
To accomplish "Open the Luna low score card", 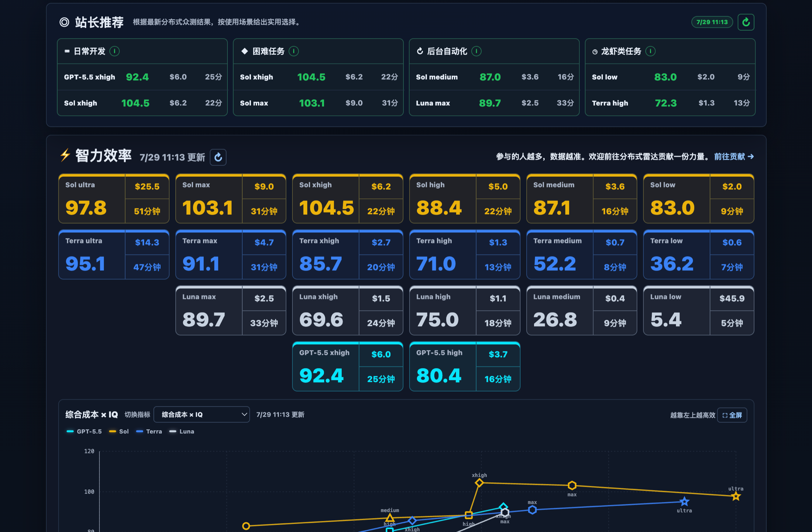I will click(698, 311).
